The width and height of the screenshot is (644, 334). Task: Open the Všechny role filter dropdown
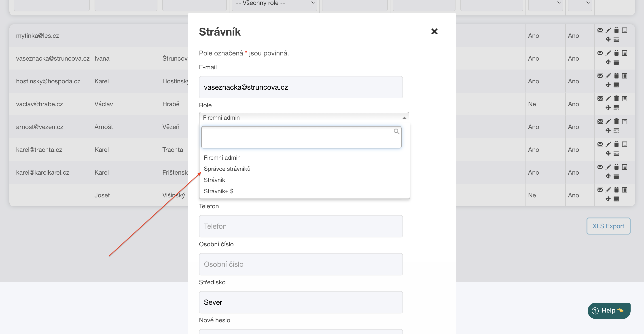pos(274,4)
